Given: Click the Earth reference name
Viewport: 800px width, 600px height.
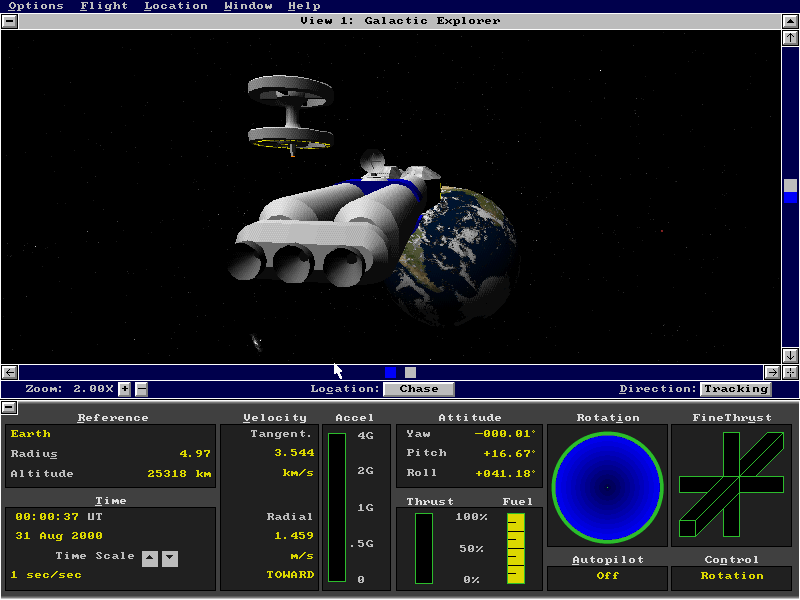Looking at the screenshot, I should coord(30,434).
